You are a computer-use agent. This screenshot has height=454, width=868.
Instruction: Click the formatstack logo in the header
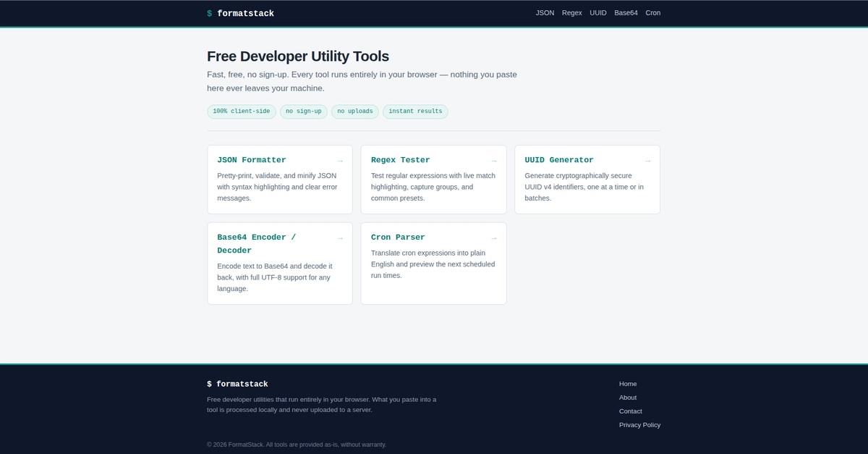click(x=240, y=13)
